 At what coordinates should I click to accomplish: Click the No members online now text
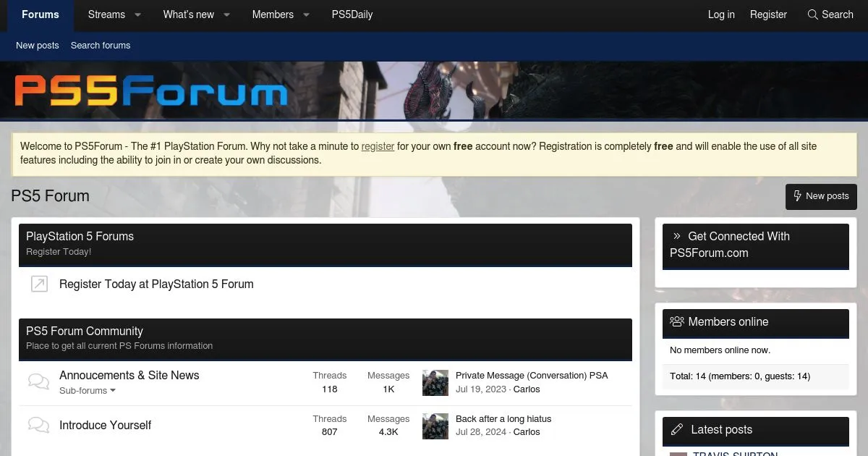[x=720, y=350]
